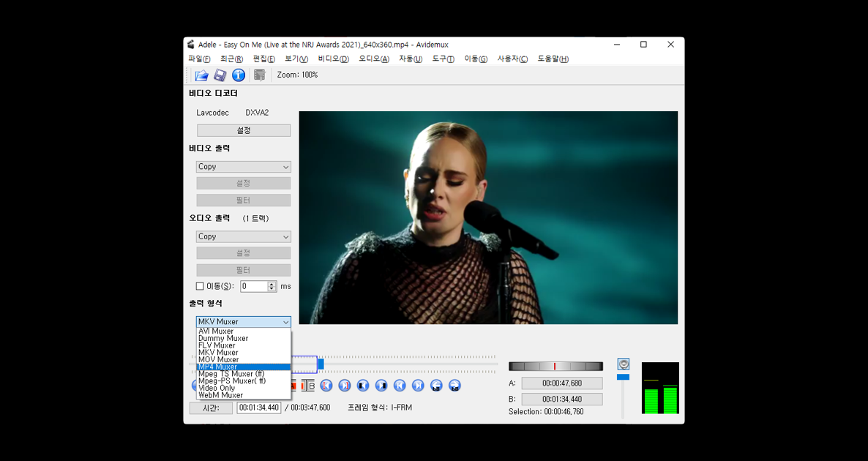This screenshot has height=461, width=868.
Task: Click the current time field 00:01:34,440
Action: pyautogui.click(x=258, y=408)
